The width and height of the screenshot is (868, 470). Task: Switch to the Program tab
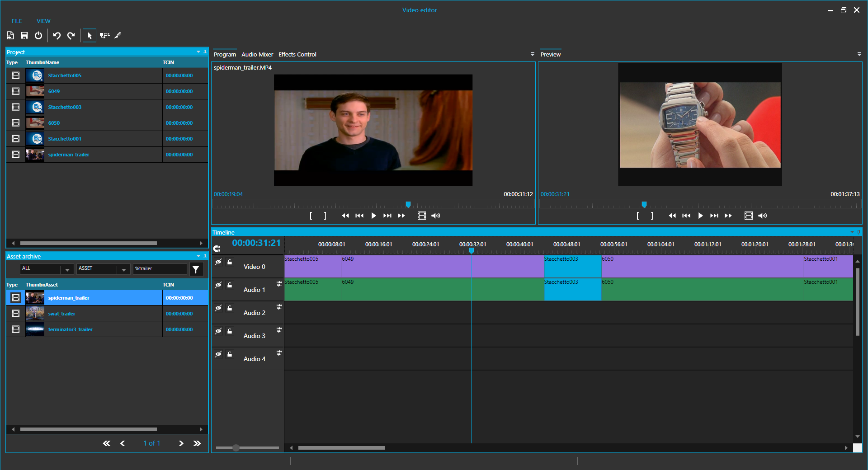click(225, 54)
